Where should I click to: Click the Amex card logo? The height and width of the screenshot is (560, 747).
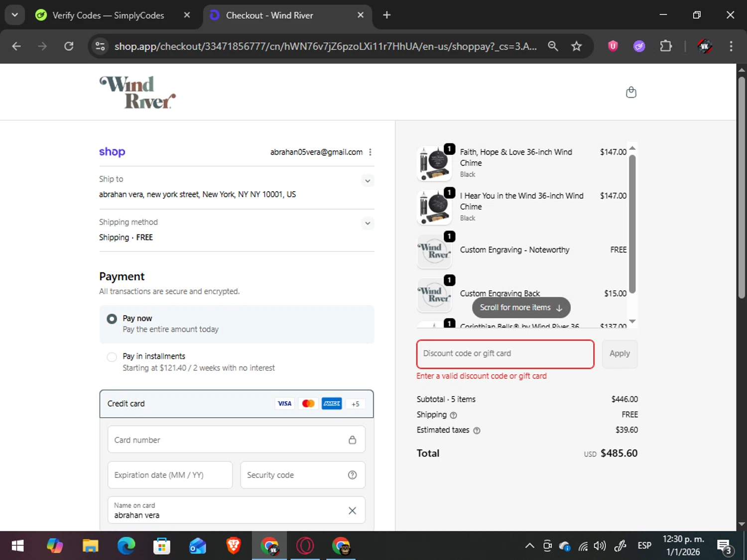(x=332, y=404)
